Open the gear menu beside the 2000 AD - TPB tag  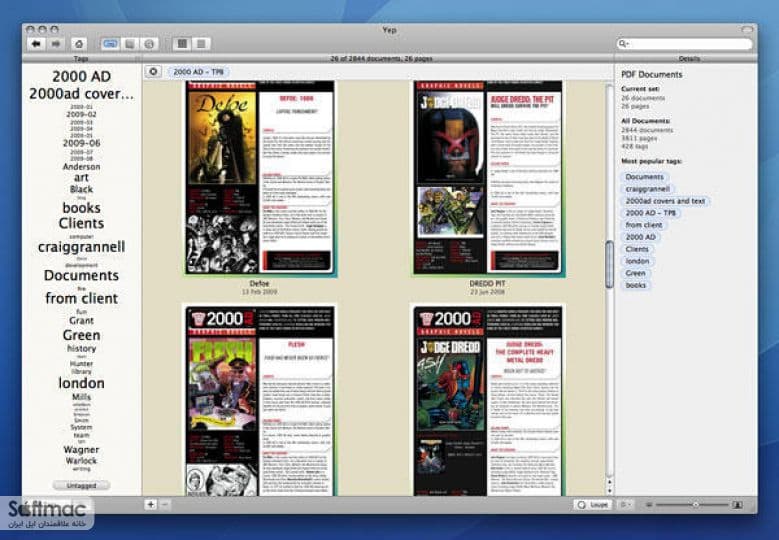click(x=154, y=72)
